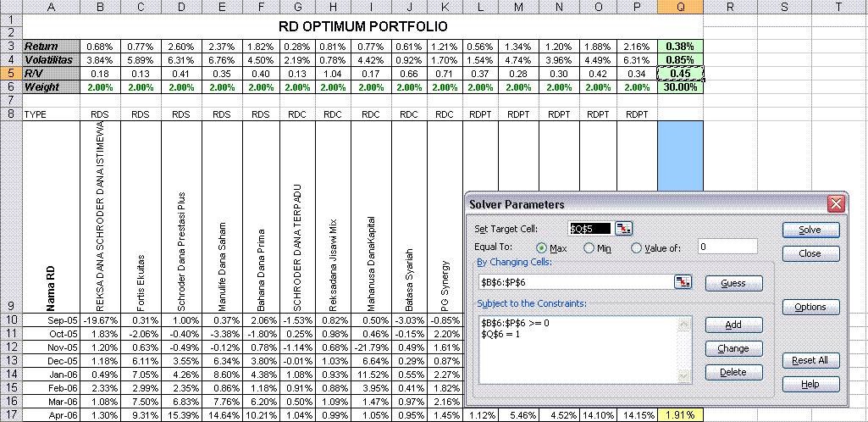Click the Set Target Cell range selector icon
The width and height of the screenshot is (868, 422).
coord(624,228)
